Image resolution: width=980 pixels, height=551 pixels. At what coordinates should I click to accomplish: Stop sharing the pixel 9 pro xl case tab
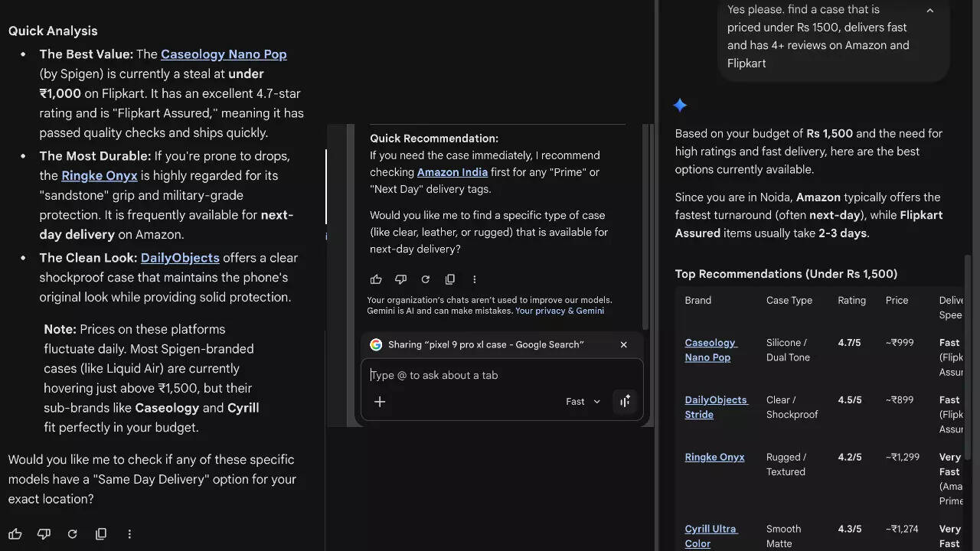pyautogui.click(x=623, y=344)
